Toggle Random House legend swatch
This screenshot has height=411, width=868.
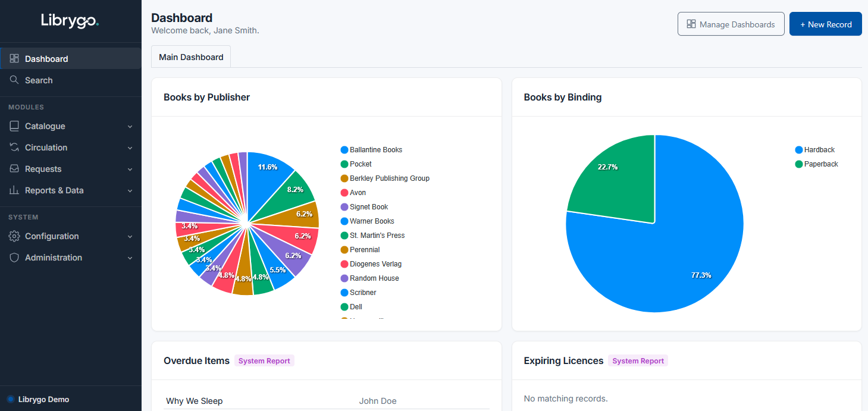(x=344, y=278)
